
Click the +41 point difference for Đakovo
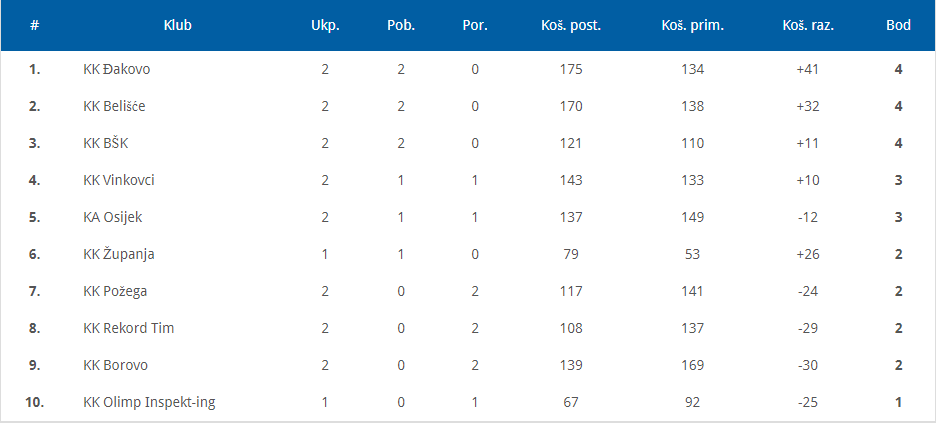click(x=807, y=69)
